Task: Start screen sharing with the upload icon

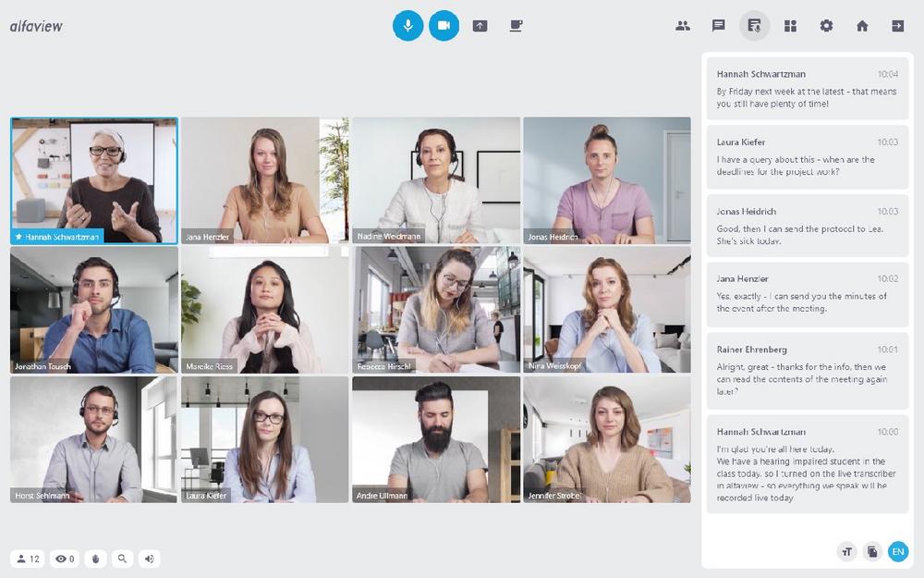Action: (480, 26)
